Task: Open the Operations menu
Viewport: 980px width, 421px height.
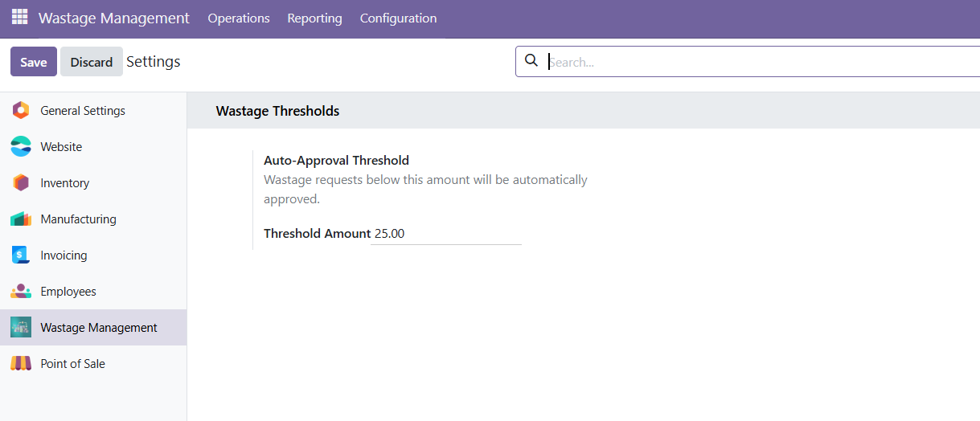Action: tap(239, 18)
